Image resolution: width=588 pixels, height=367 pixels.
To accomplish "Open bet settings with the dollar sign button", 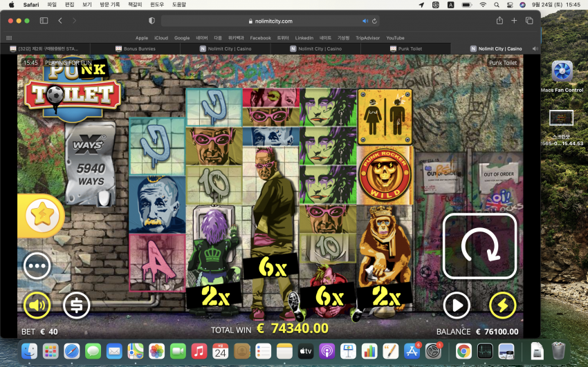I will (x=76, y=305).
